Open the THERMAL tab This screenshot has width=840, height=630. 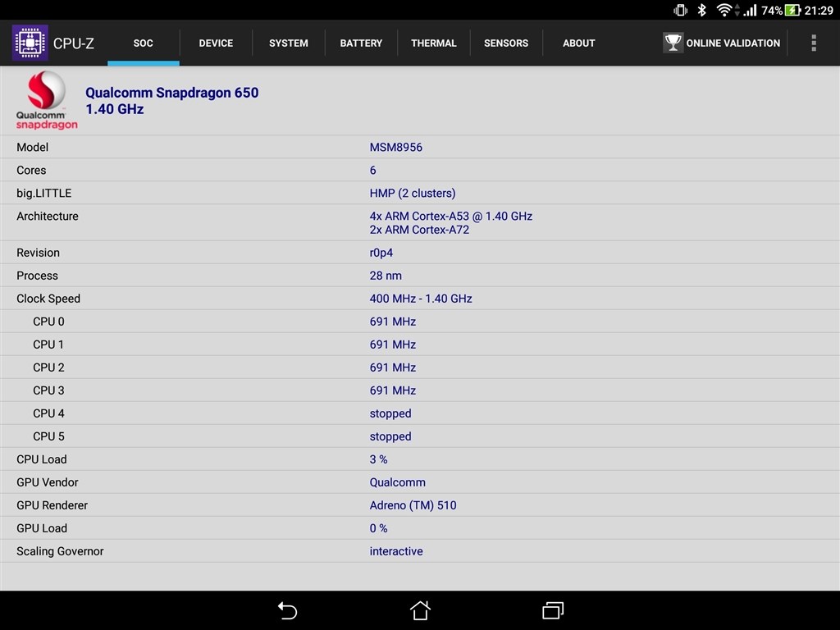[433, 43]
